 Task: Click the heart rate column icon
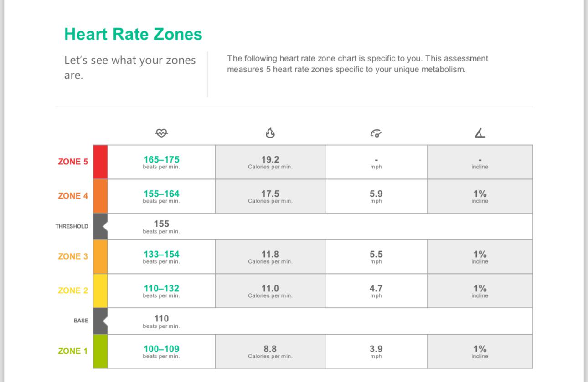pos(161,133)
